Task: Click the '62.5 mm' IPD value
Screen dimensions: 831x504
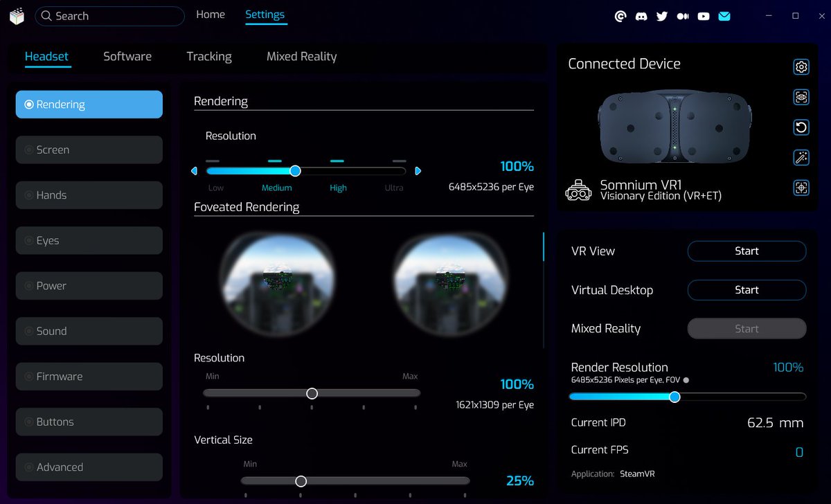Action: coord(776,423)
